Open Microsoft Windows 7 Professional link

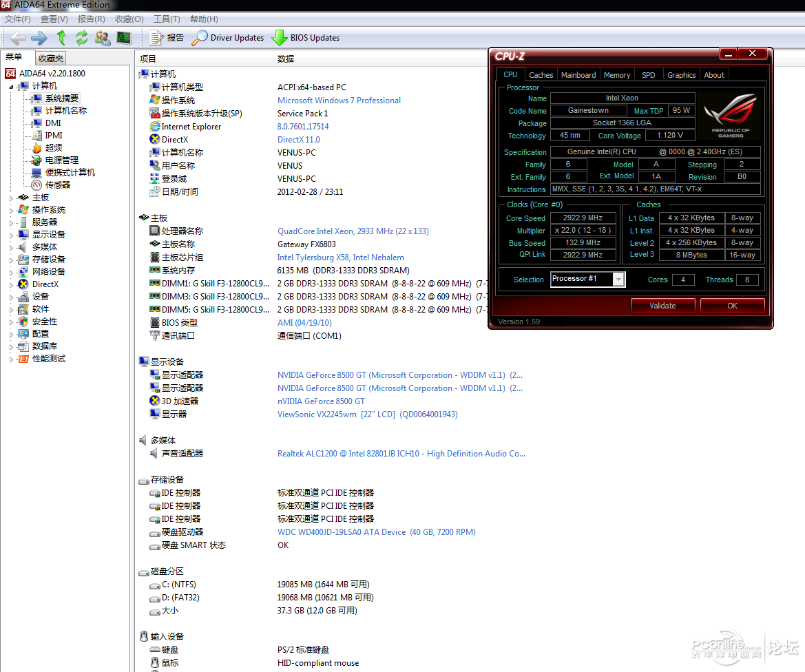coord(339,101)
